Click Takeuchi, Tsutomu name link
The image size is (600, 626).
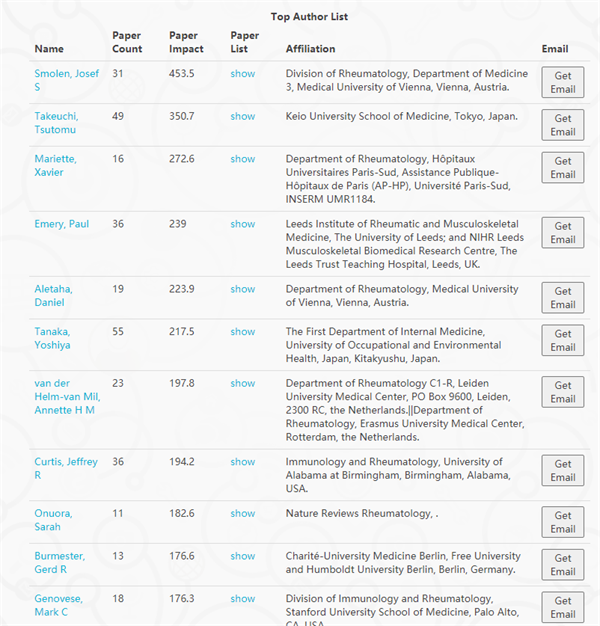56,123
